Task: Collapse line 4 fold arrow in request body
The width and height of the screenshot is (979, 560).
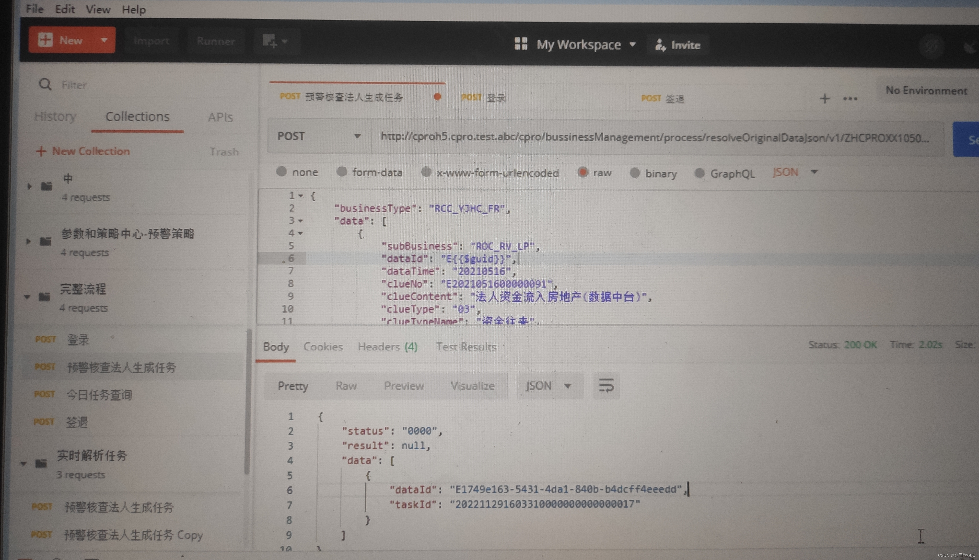Action: coord(300,233)
